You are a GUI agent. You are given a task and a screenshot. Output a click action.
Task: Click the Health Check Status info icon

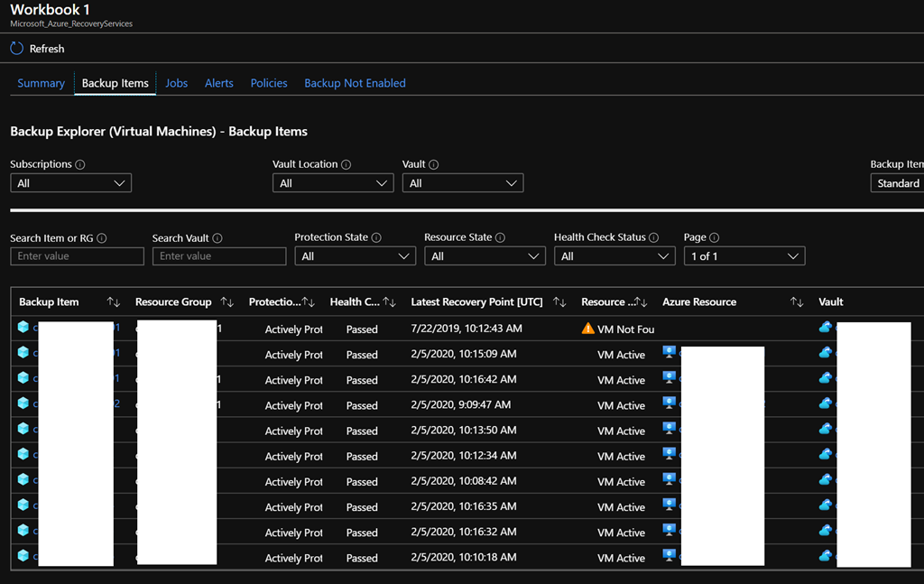tap(654, 238)
